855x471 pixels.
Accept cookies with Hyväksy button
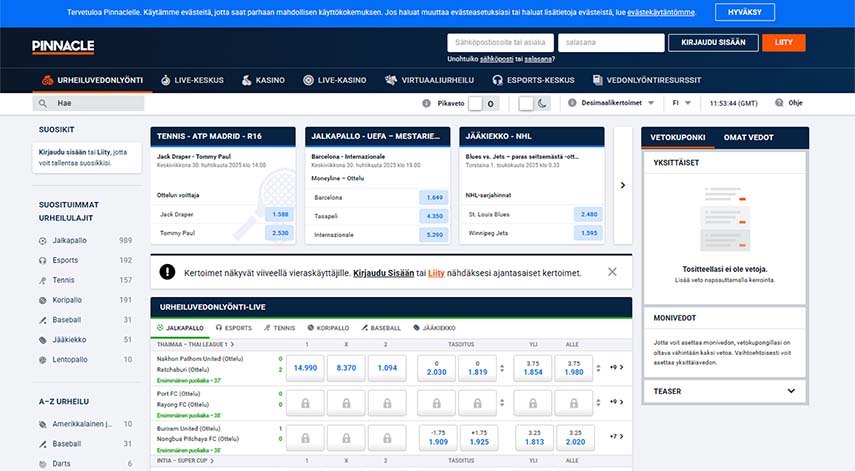(x=744, y=12)
